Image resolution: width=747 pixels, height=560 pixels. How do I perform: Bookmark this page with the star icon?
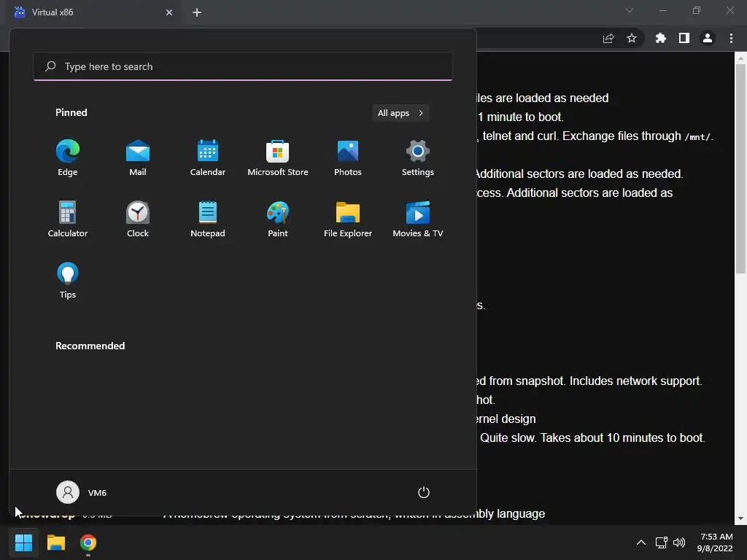click(x=632, y=38)
